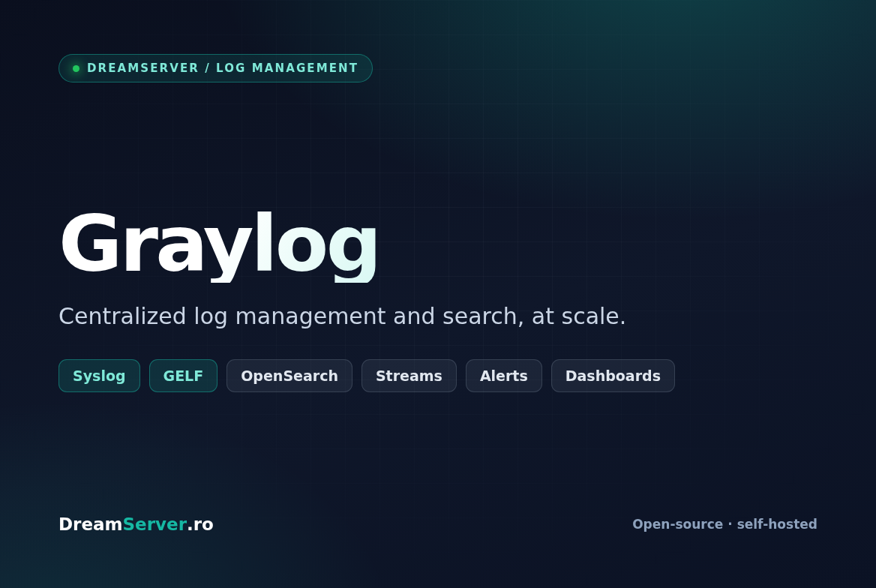Open the Streams tag
Screen dimensions: 876x588
pos(409,376)
